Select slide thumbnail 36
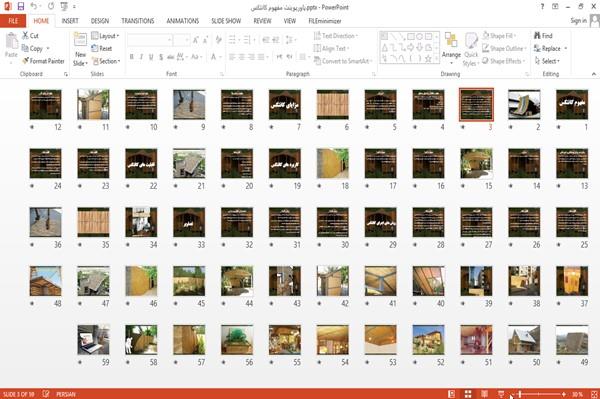Image resolution: width=600 pixels, height=399 pixels. click(45, 222)
